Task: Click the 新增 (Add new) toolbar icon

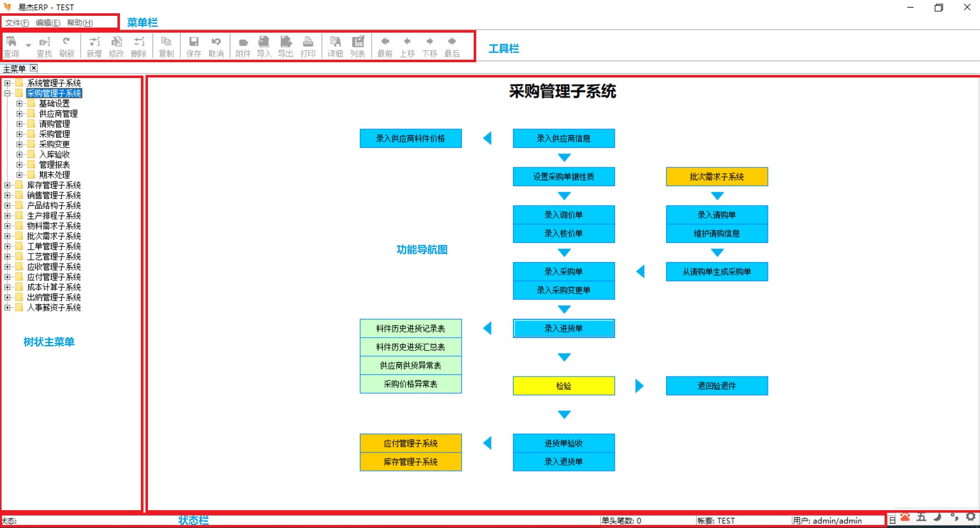Action: [x=94, y=46]
